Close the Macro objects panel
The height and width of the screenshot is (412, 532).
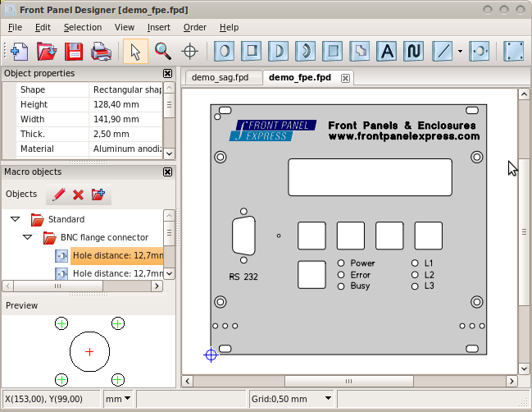167,172
